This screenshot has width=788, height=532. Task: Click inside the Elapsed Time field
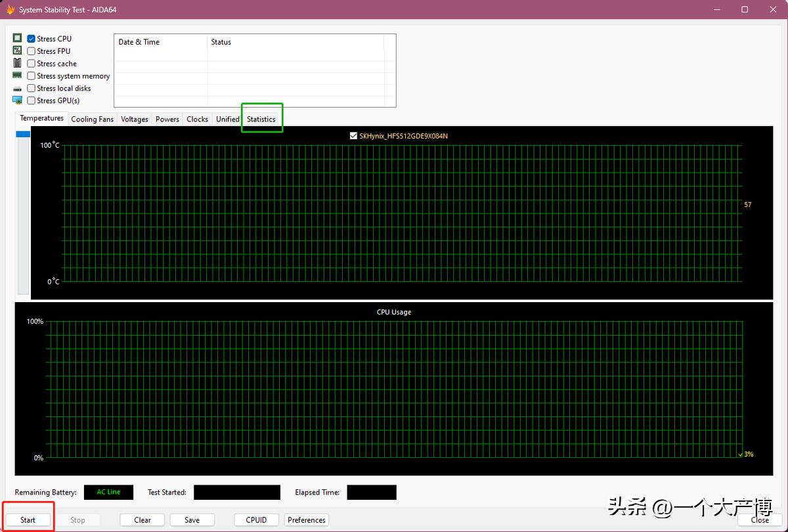371,492
